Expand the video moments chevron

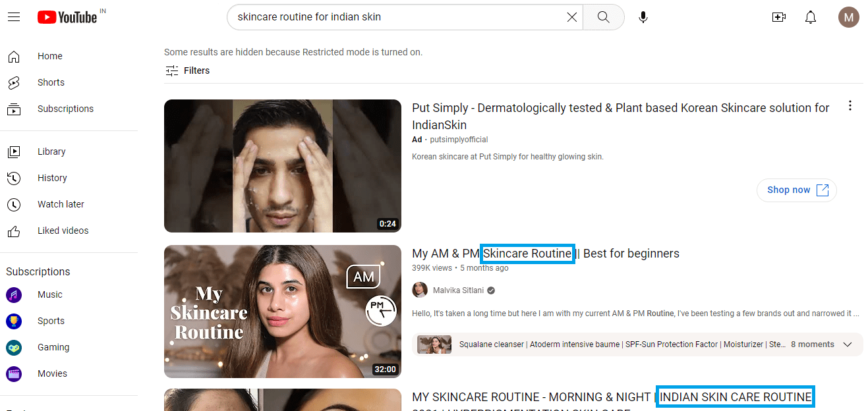point(848,344)
